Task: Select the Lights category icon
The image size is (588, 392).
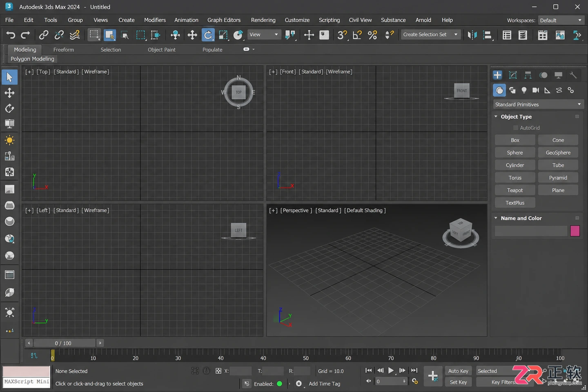Action: [x=524, y=90]
